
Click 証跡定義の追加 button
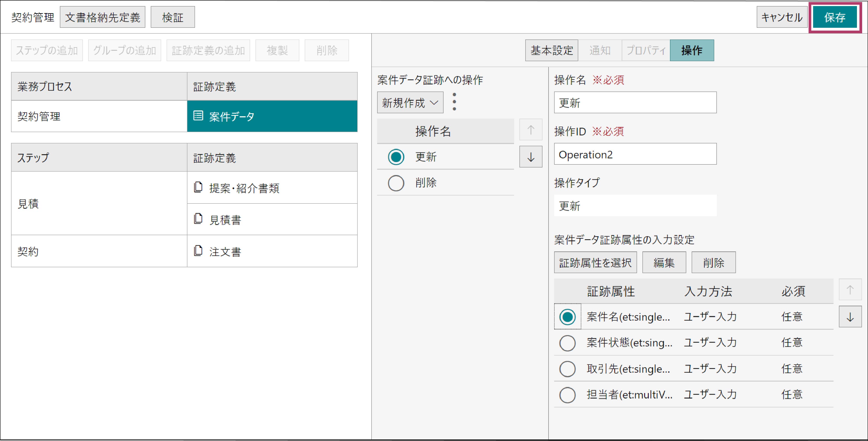tap(208, 51)
